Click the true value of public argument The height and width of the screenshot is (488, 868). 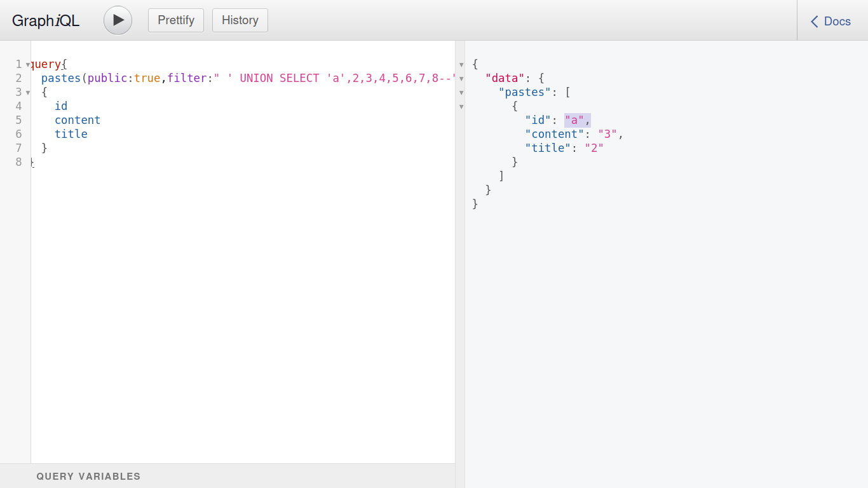coord(147,78)
